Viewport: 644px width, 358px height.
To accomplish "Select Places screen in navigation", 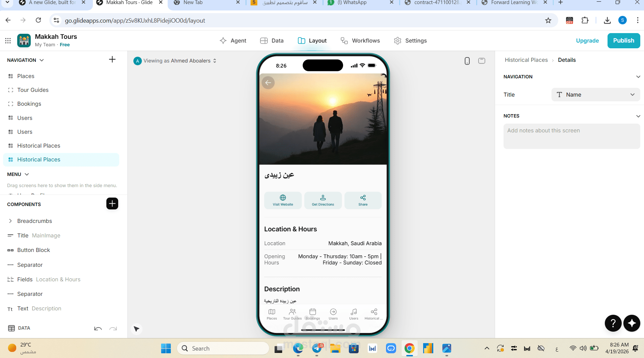I will pyautogui.click(x=61, y=76).
